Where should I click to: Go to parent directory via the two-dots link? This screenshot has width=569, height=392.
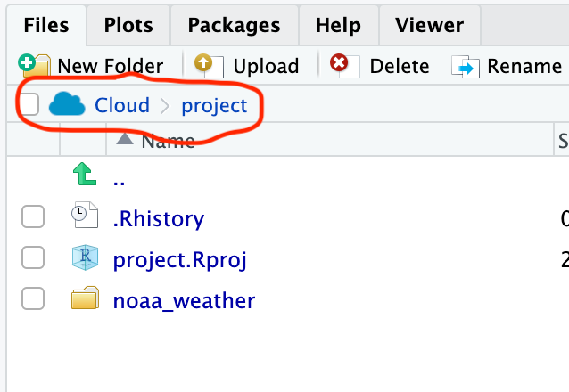pyautogui.click(x=120, y=178)
